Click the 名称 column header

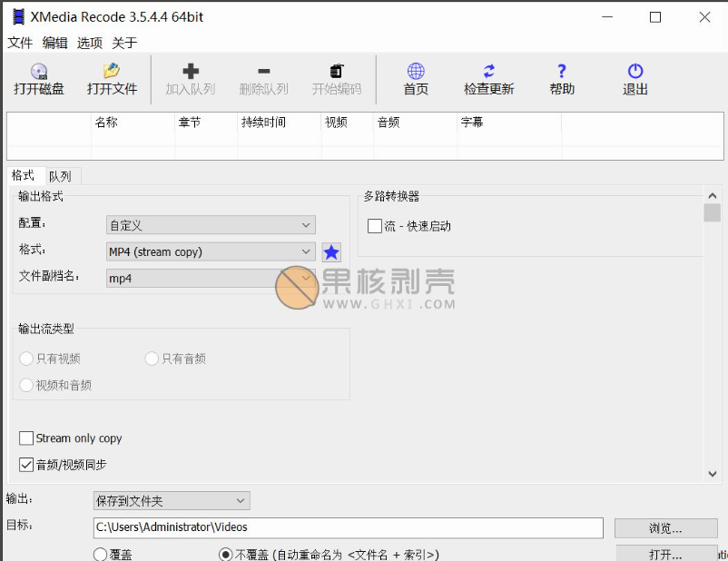[133, 123]
